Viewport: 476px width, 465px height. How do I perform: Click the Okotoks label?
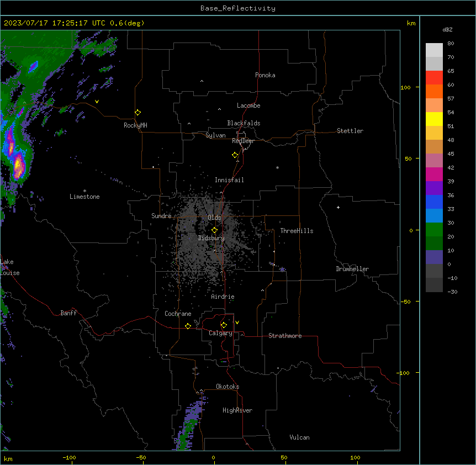click(228, 387)
